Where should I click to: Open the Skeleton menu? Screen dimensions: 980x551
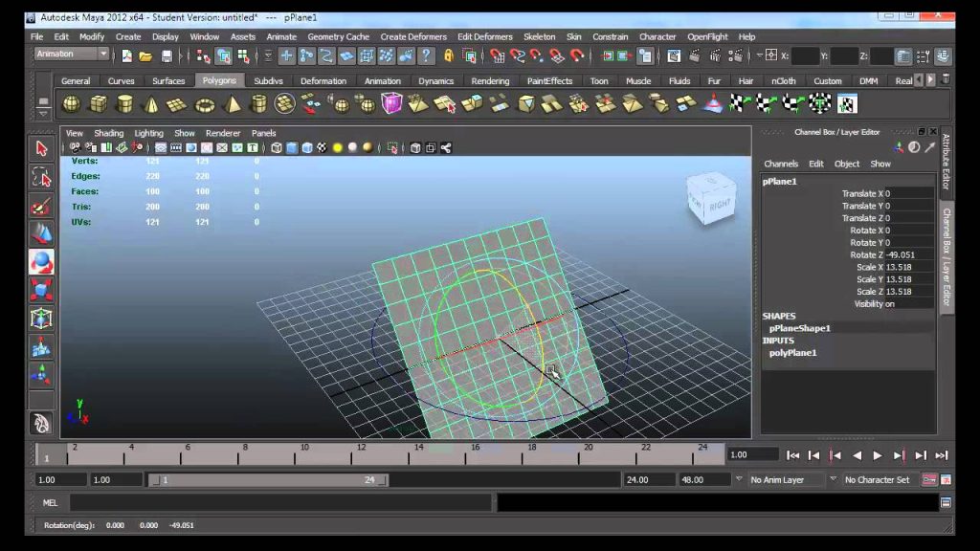[539, 37]
